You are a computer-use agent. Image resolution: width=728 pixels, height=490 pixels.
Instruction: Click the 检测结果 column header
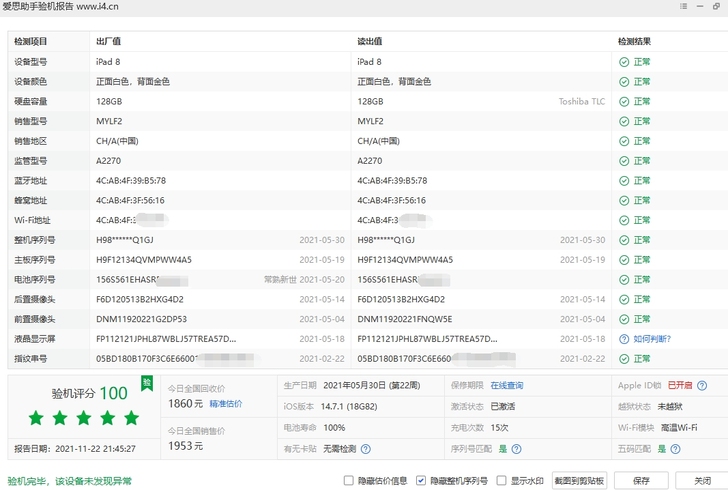coord(634,41)
